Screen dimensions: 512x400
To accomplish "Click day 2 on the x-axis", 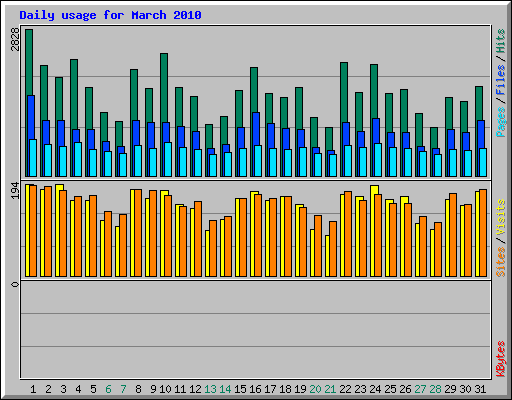I will pyautogui.click(x=48, y=389).
